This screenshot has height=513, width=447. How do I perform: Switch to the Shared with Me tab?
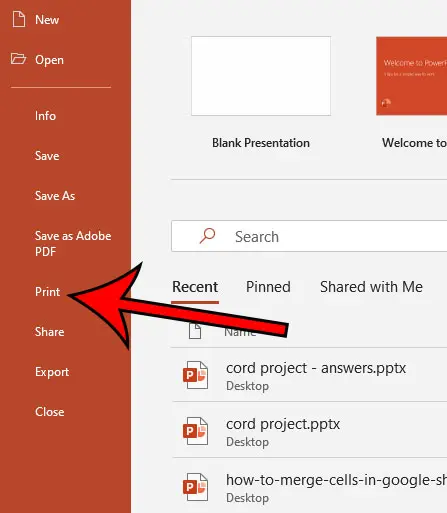coord(371,287)
